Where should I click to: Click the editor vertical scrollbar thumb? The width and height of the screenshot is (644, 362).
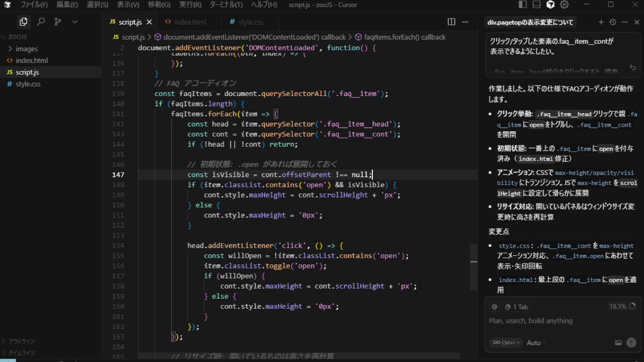473,267
